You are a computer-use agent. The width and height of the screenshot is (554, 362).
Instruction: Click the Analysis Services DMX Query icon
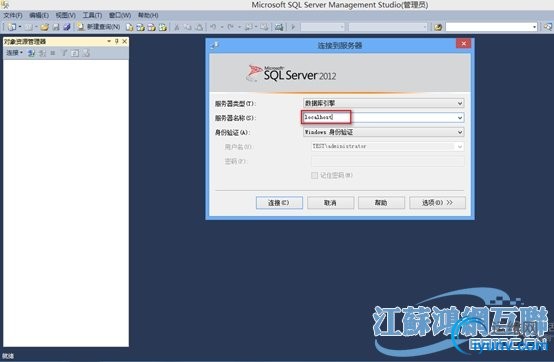152,27
